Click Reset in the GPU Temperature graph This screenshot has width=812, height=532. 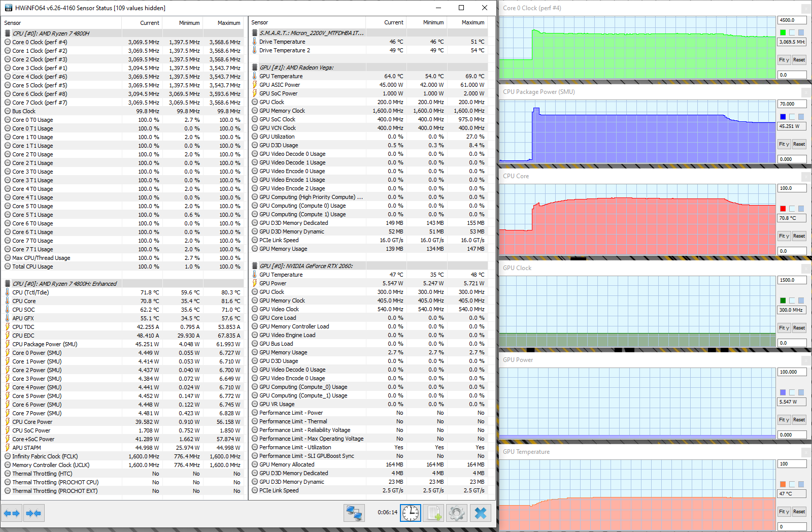point(799,512)
